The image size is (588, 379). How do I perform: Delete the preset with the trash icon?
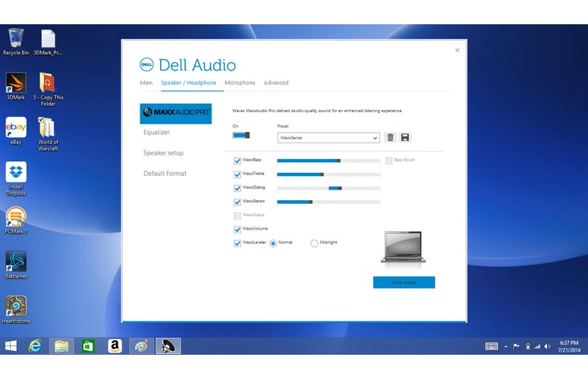(391, 137)
